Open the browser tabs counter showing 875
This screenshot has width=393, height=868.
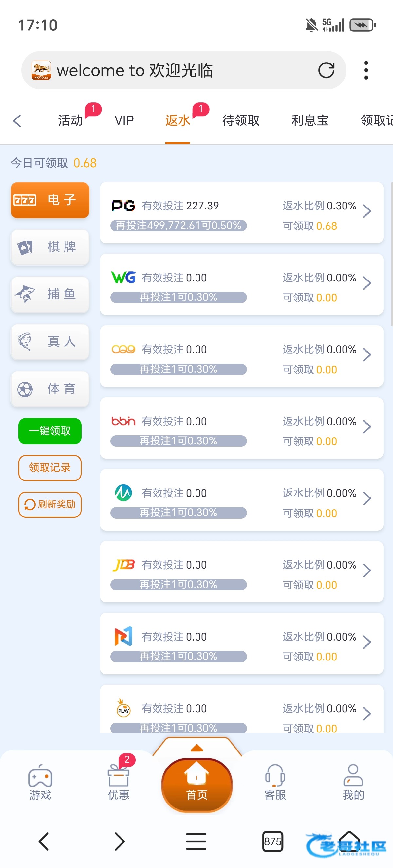(x=272, y=841)
